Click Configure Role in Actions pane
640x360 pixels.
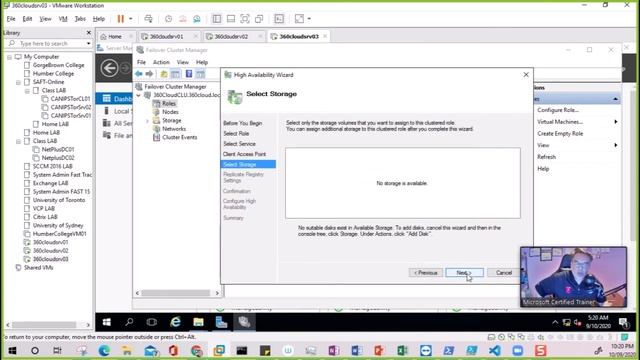pyautogui.click(x=558, y=110)
